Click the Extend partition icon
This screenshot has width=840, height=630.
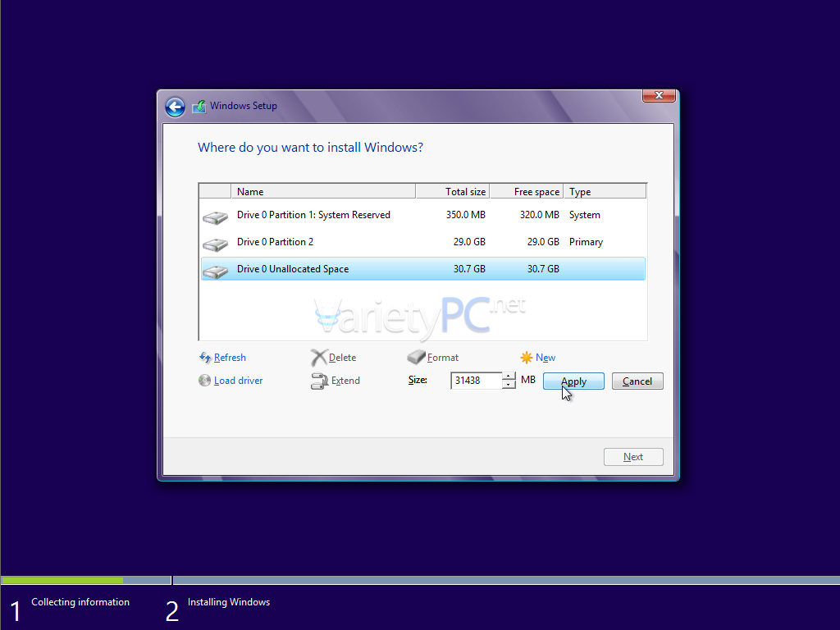tap(319, 381)
